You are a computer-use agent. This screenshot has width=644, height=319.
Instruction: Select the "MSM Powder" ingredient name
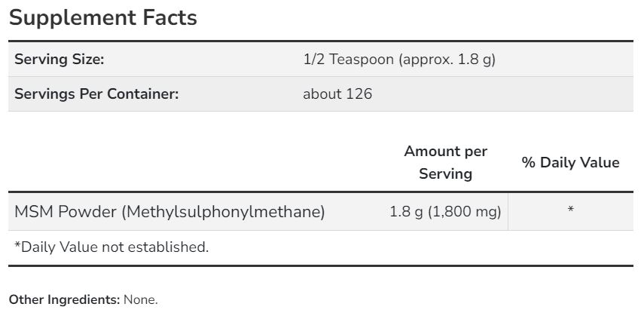tap(65, 212)
